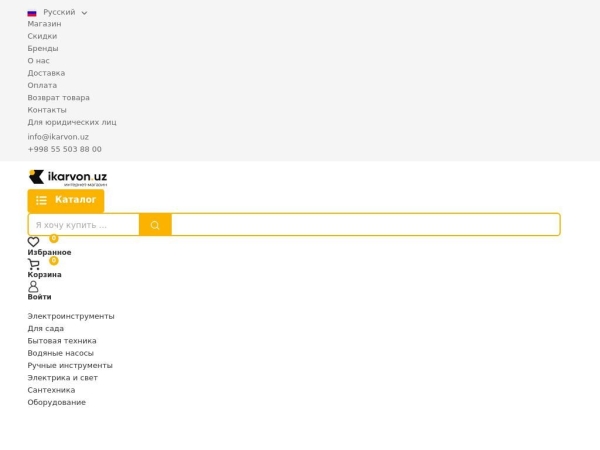Browse the Электроинструменты category
The height and width of the screenshot is (450, 600).
(71, 316)
